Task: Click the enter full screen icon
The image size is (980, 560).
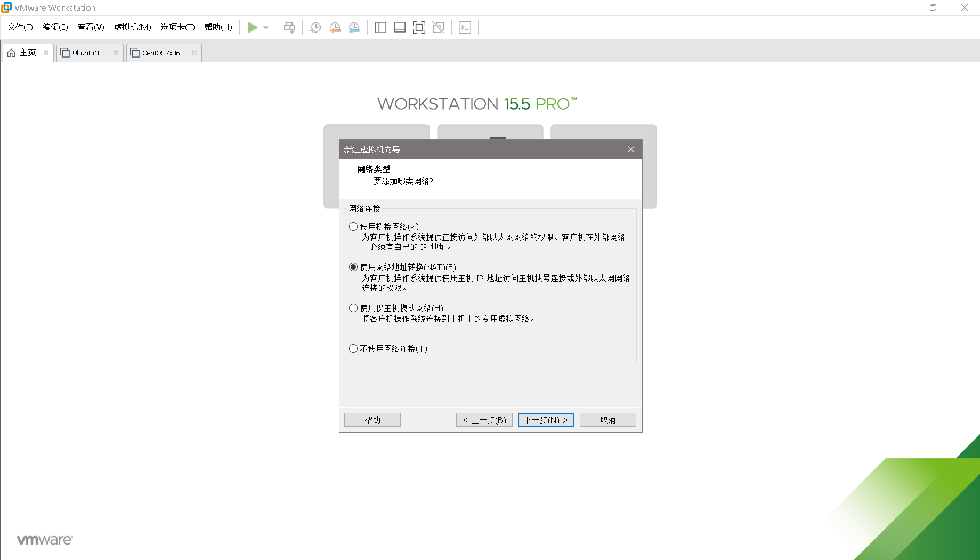Action: pos(419,28)
